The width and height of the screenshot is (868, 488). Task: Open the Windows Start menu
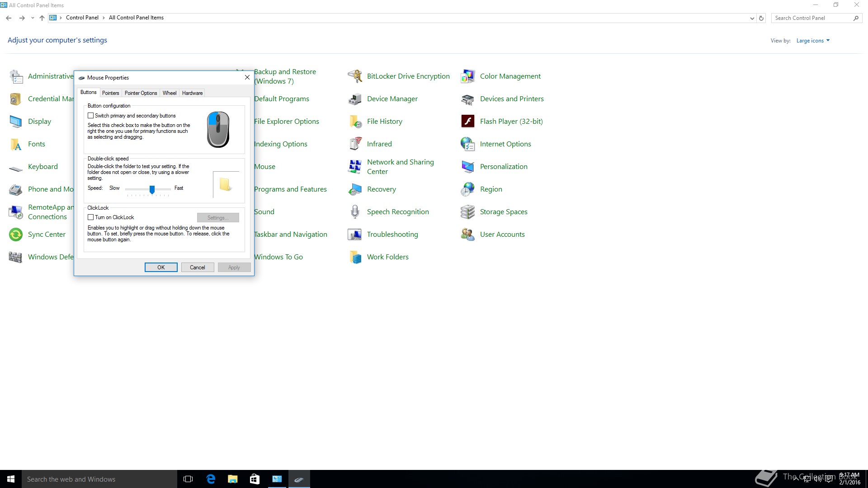pyautogui.click(x=11, y=479)
